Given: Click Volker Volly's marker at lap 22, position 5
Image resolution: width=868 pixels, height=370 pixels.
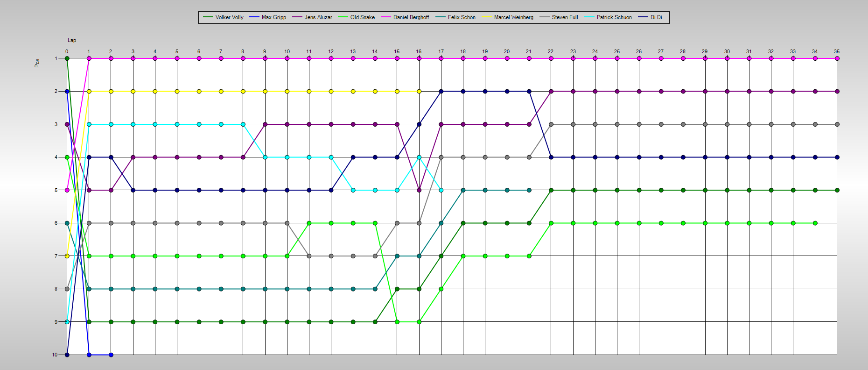Looking at the screenshot, I should (x=551, y=190).
